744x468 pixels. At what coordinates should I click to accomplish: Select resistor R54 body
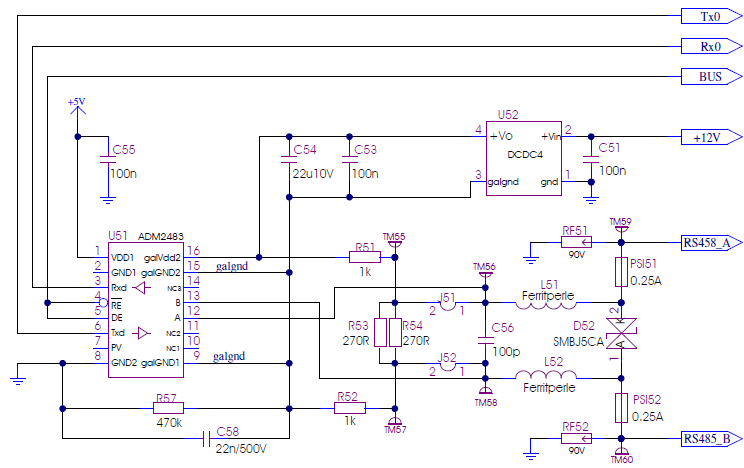[x=395, y=333]
